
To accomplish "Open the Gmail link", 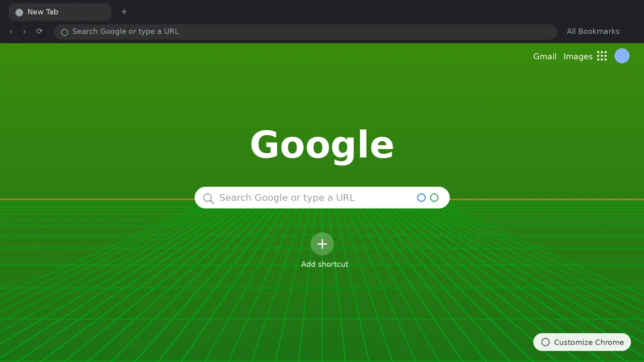I will [x=545, y=56].
